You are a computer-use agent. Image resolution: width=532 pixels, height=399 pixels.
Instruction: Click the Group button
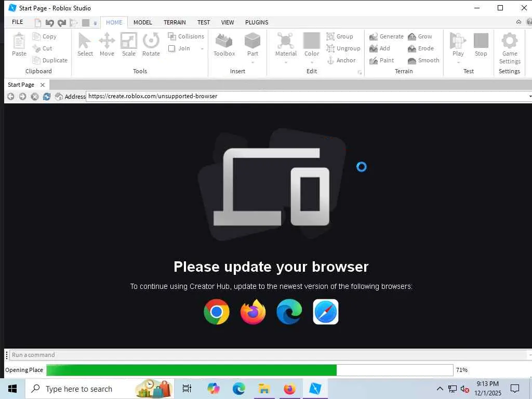coord(340,36)
